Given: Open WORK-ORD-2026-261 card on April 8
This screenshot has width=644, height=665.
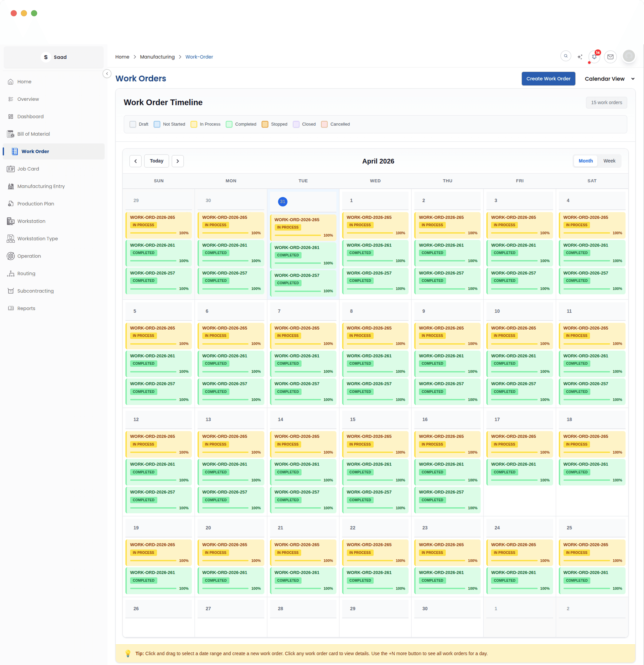Looking at the screenshot, I should pos(375,363).
